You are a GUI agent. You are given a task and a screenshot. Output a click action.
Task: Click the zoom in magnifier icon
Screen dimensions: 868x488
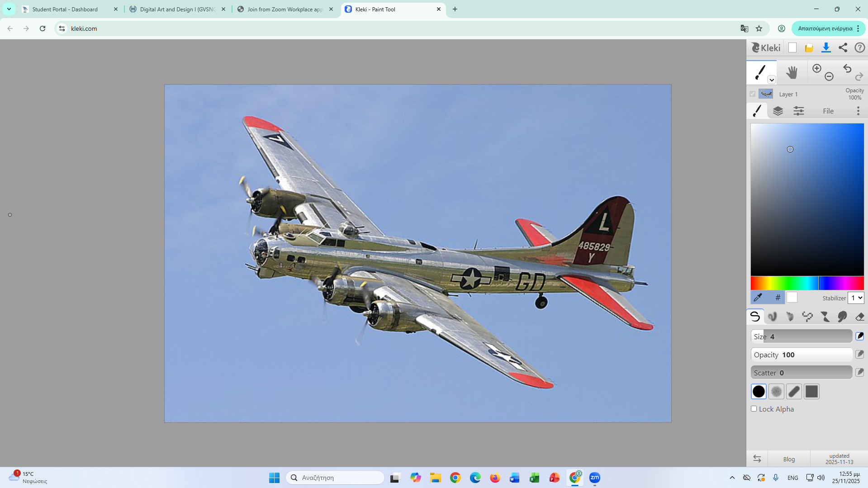click(x=816, y=68)
